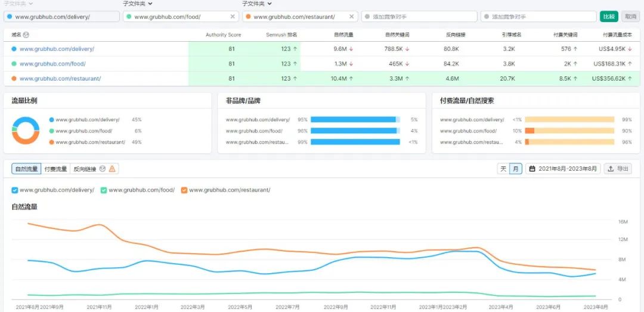This screenshot has width=644, height=312.
Task: Click the warning triangle icon beside 反向链接 tab
Action: tap(112, 169)
